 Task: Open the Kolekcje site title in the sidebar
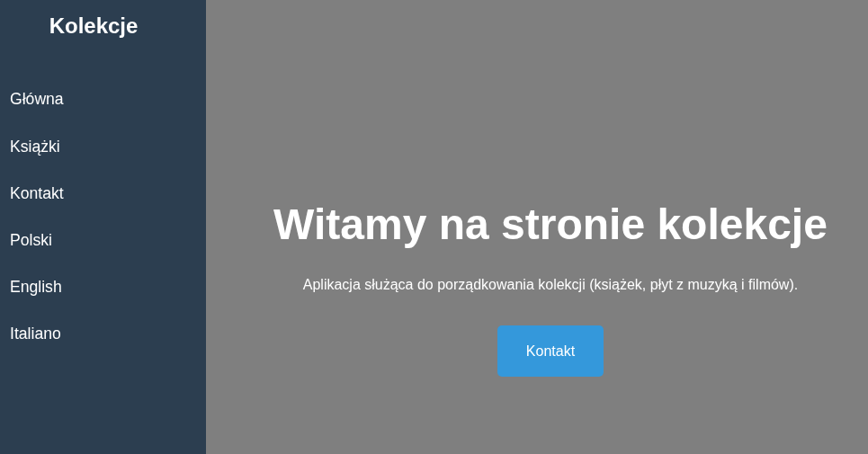pyautogui.click(x=94, y=26)
